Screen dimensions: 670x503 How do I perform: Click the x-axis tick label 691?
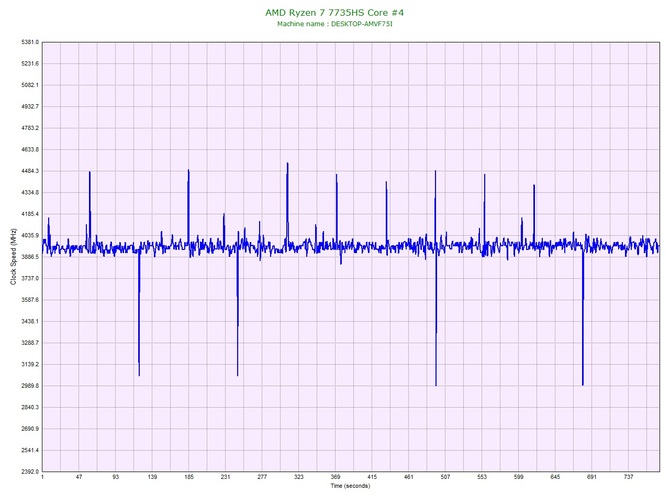tap(592, 477)
